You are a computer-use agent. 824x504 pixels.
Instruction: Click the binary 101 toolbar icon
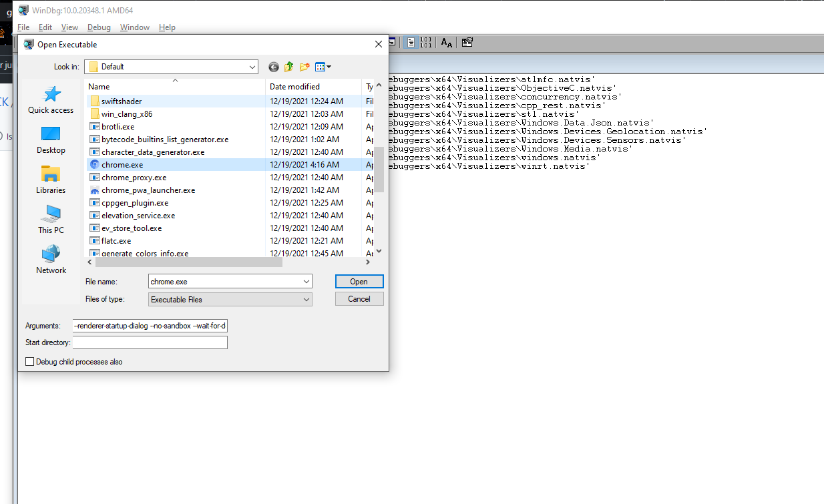(426, 42)
